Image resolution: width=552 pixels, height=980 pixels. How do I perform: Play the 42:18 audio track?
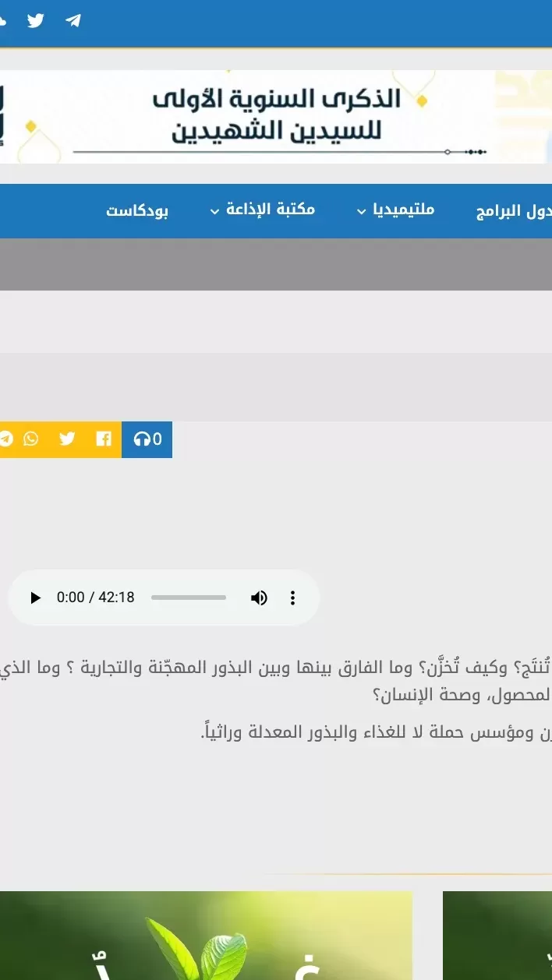click(35, 598)
